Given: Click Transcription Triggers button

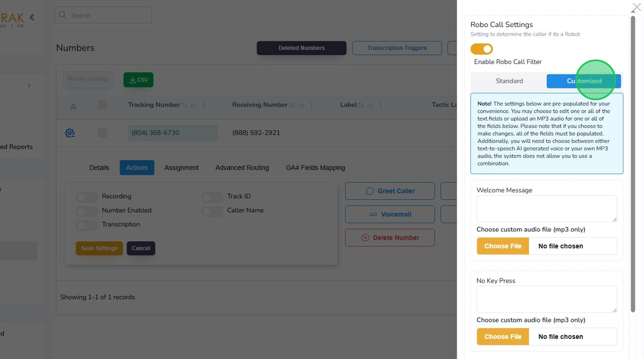Looking at the screenshot, I should point(397,48).
